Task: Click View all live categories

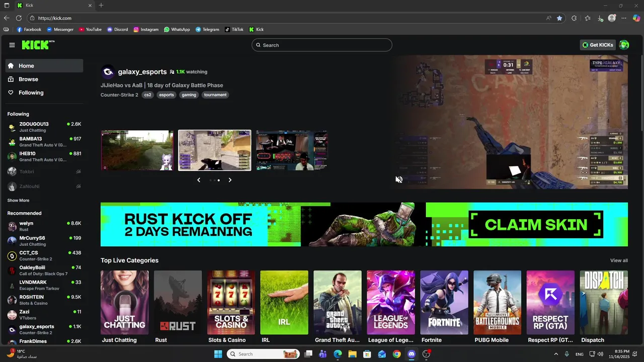Action: click(619, 260)
